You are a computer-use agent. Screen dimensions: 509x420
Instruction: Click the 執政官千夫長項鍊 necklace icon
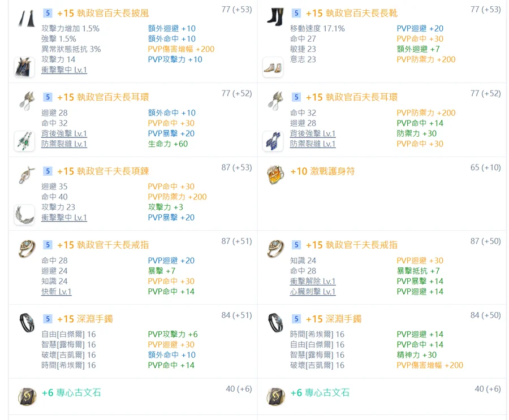click(x=24, y=176)
